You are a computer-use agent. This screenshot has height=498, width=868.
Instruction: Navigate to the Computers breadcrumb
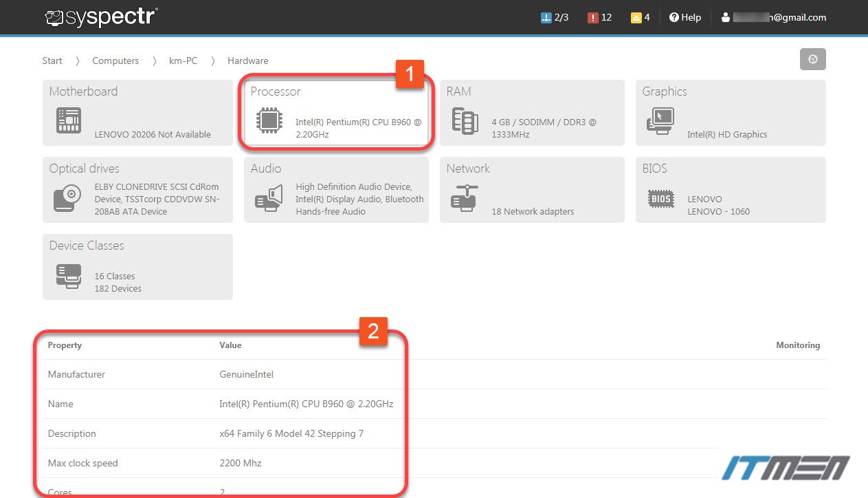click(115, 61)
